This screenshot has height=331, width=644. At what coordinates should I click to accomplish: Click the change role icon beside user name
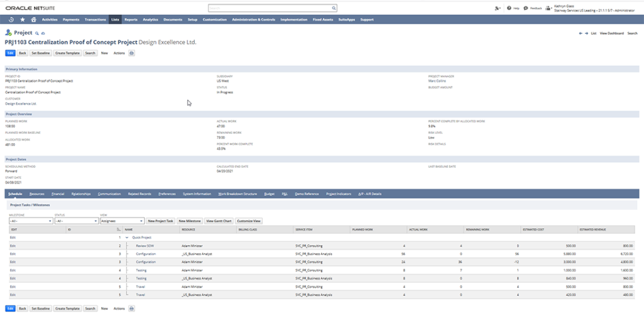pyautogui.click(x=548, y=9)
